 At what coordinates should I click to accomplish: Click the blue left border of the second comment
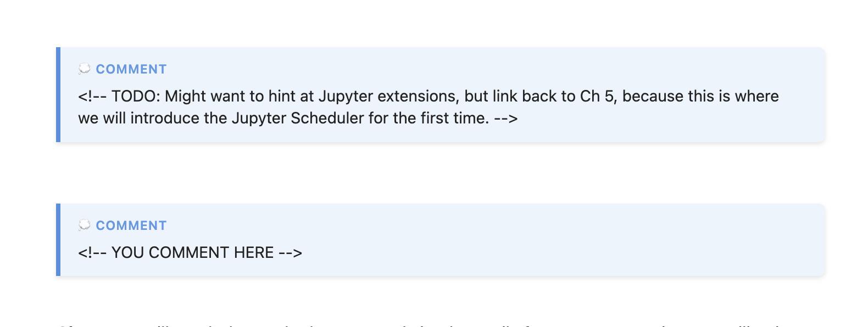point(58,240)
